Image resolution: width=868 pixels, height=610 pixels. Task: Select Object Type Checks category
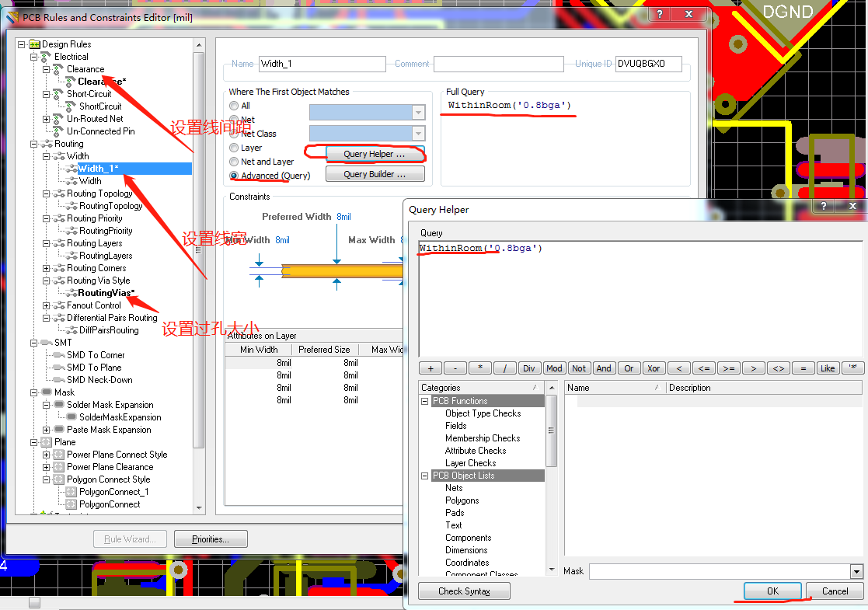(483, 413)
